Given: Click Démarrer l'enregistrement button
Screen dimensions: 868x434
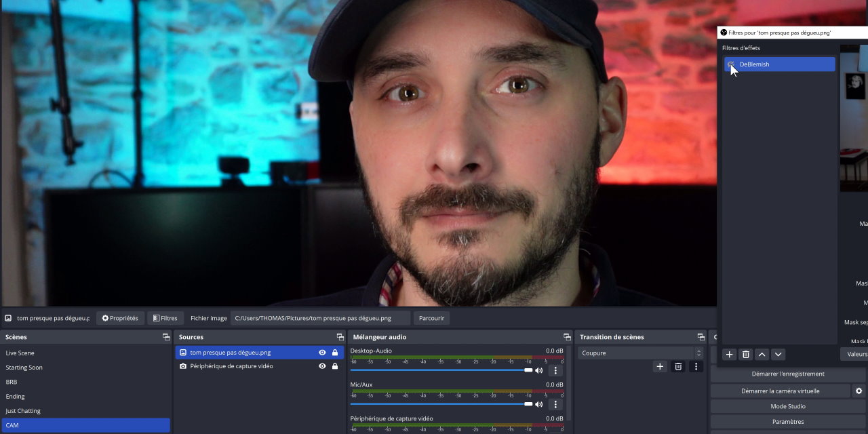Looking at the screenshot, I should (788, 374).
